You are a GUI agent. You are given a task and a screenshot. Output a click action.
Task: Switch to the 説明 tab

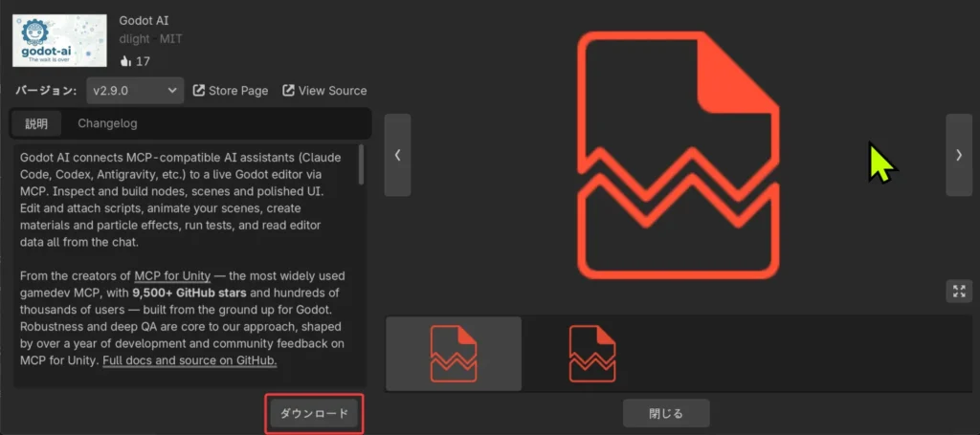pyautogui.click(x=37, y=123)
